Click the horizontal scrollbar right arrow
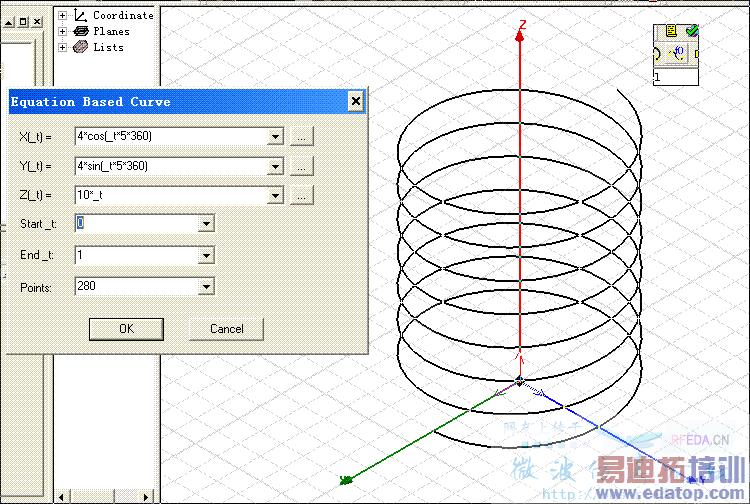This screenshot has height=504, width=750. [x=146, y=497]
